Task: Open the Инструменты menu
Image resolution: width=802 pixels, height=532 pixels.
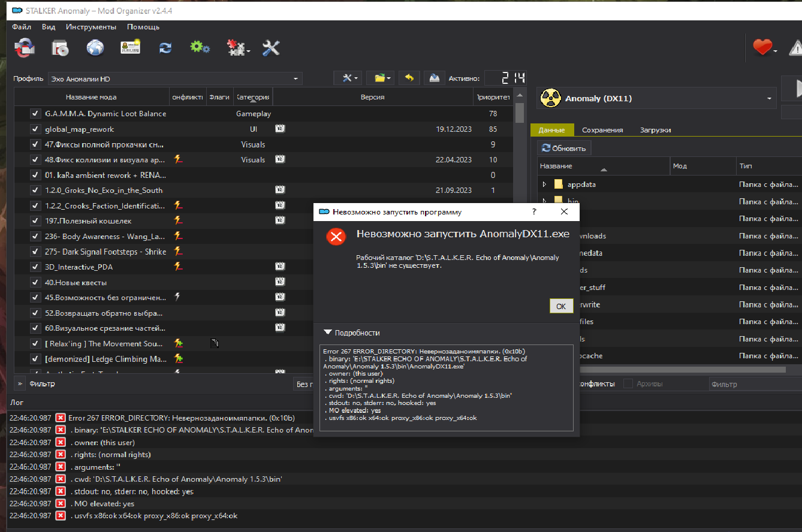Action: click(x=91, y=27)
